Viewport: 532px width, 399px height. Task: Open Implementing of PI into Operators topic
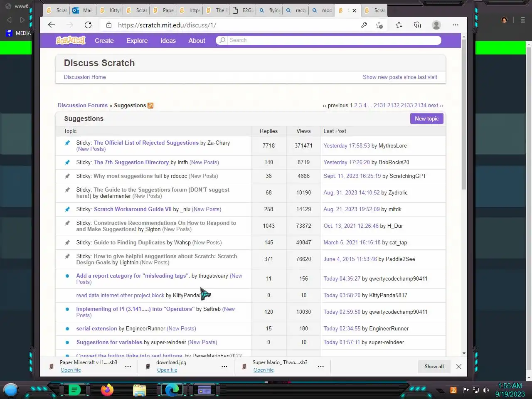[135, 309]
